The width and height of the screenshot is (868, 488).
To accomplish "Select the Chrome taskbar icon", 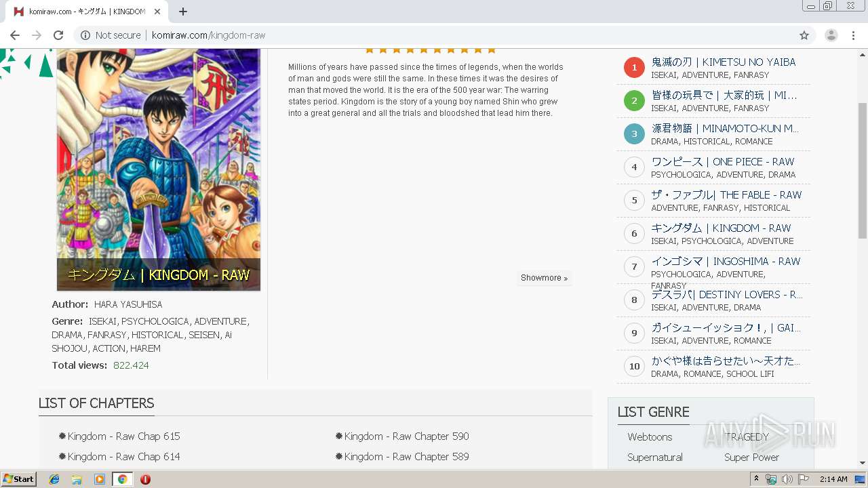I will point(123,479).
